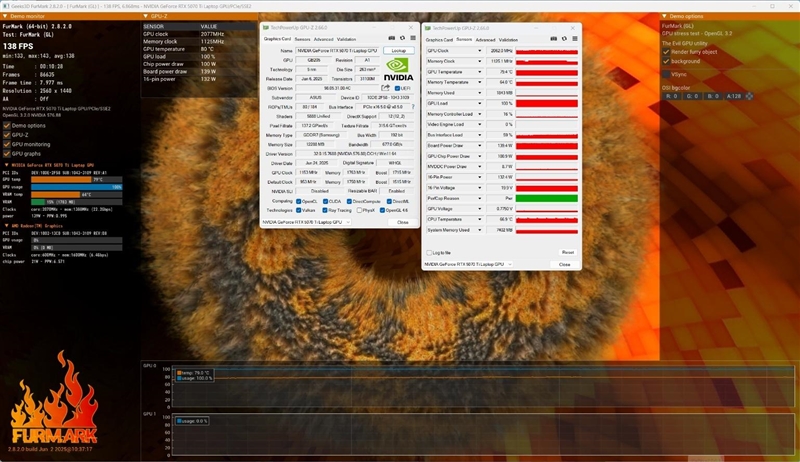This screenshot has width=800, height=462.
Task: Collapse the Demo monitor panel header
Action: pyautogui.click(x=5, y=16)
